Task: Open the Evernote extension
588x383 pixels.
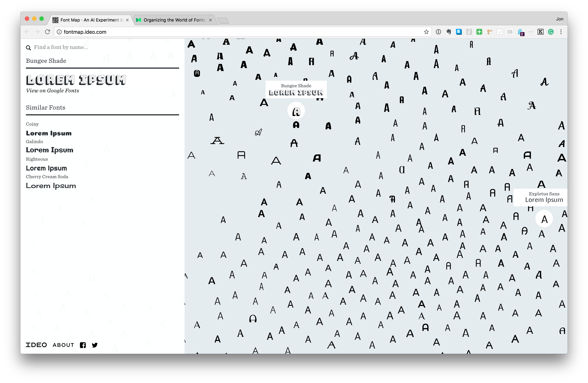Action: (449, 32)
